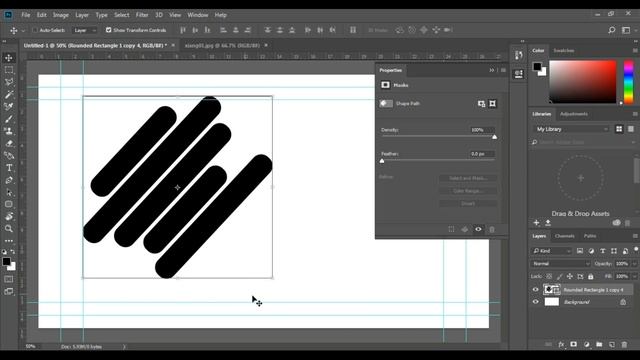Switch to the Channels tab
The image size is (640, 360).
tap(564, 236)
